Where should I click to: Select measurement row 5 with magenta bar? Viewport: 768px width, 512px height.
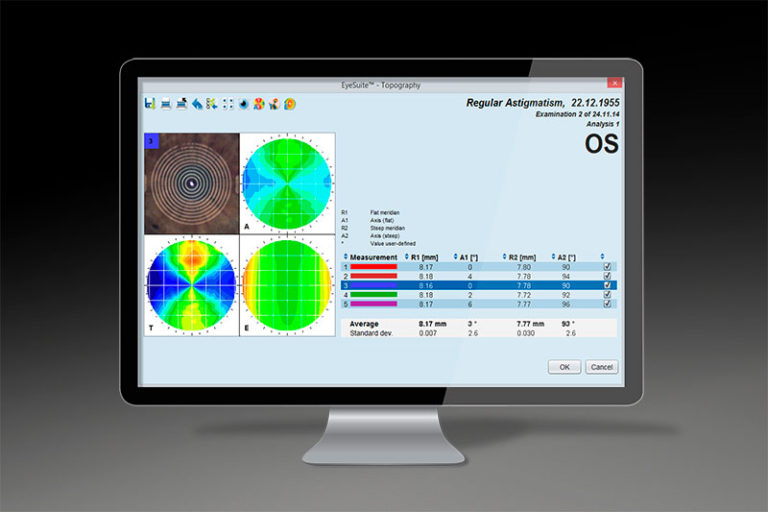pyautogui.click(x=479, y=304)
